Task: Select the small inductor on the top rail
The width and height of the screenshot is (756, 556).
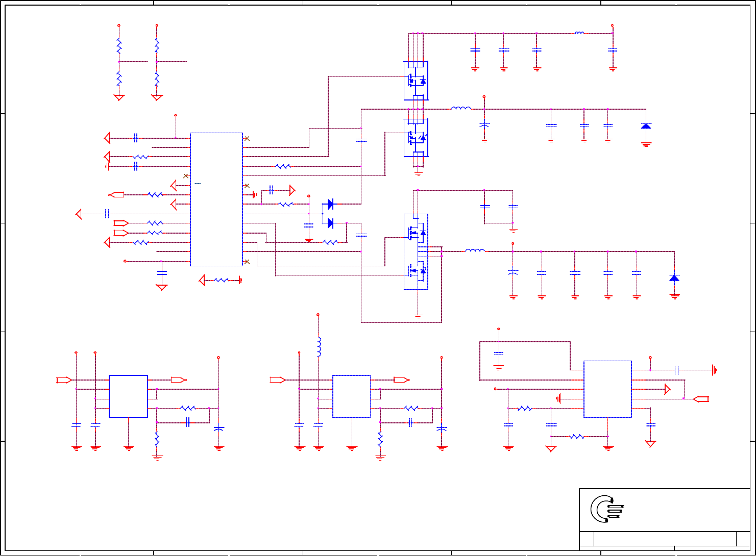Action: (x=579, y=33)
